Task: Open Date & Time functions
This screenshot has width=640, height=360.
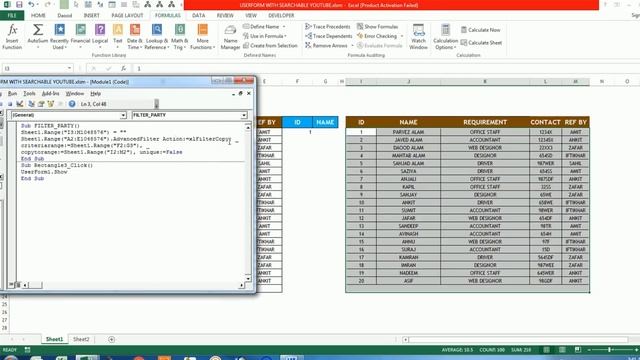Action: pos(135,37)
